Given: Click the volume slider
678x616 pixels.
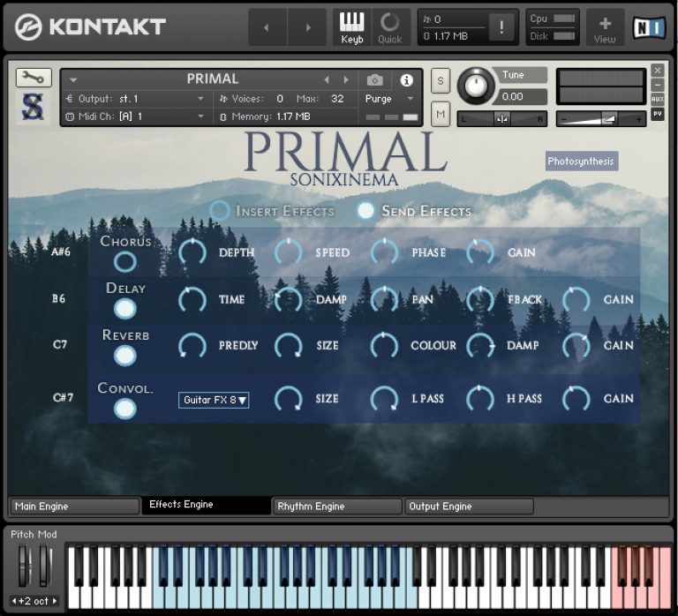Looking at the screenshot, I should tap(601, 119).
